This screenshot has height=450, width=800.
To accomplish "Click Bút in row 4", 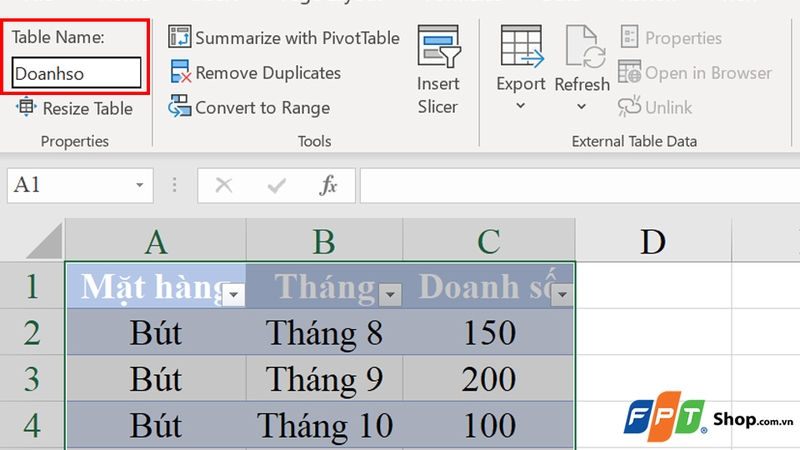I will tap(156, 424).
